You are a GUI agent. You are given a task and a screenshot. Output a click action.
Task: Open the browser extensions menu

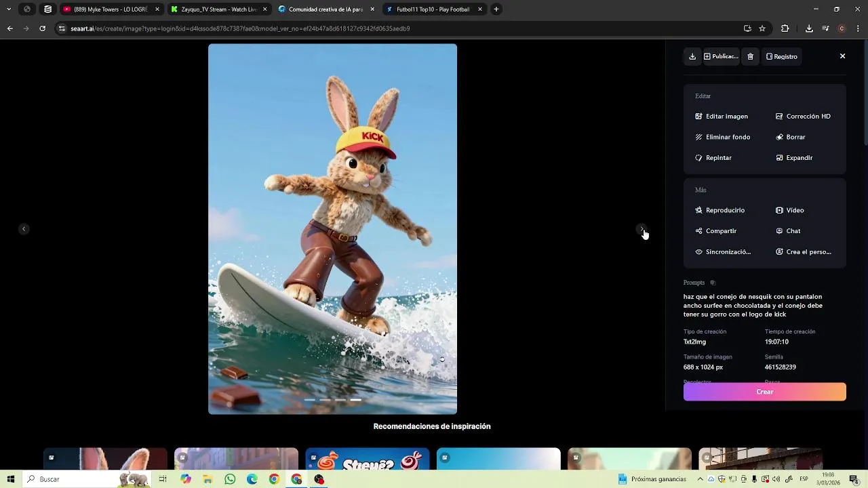click(x=785, y=28)
